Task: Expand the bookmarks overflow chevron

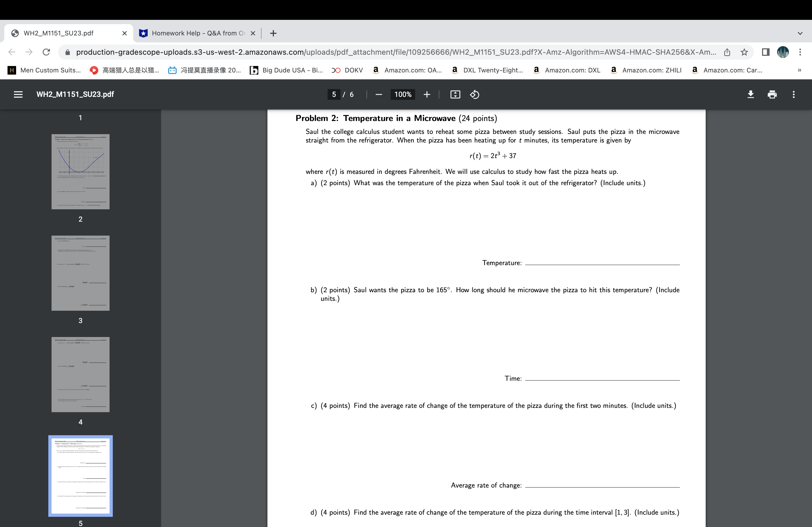Action: coord(800,70)
